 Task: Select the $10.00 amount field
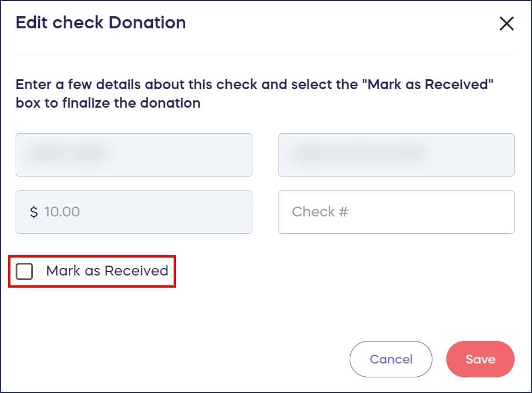point(134,212)
